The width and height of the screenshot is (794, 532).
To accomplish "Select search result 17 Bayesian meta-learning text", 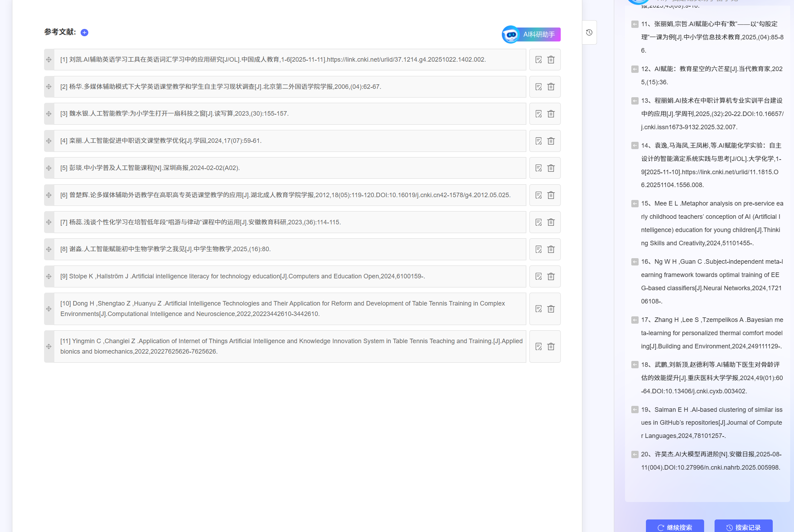I will [x=711, y=333].
